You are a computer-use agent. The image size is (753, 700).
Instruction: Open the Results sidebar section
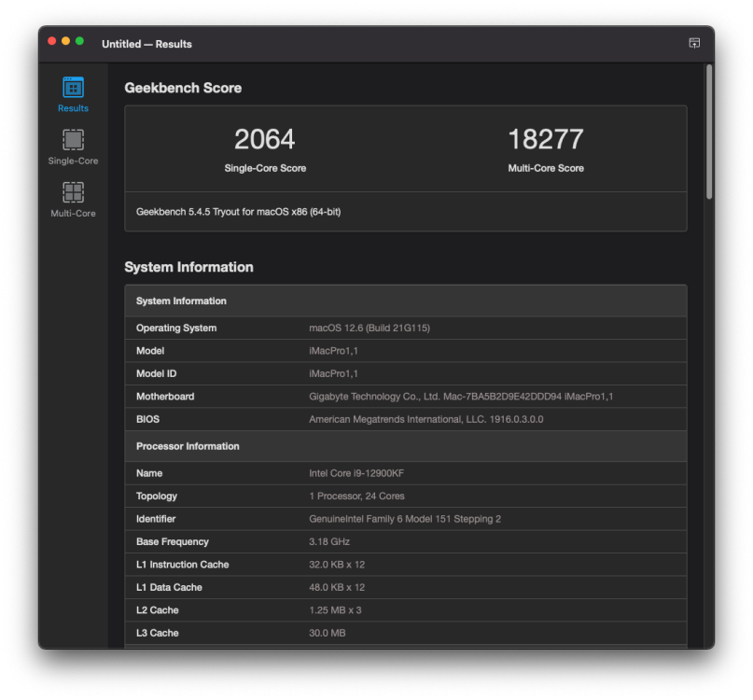point(73,94)
